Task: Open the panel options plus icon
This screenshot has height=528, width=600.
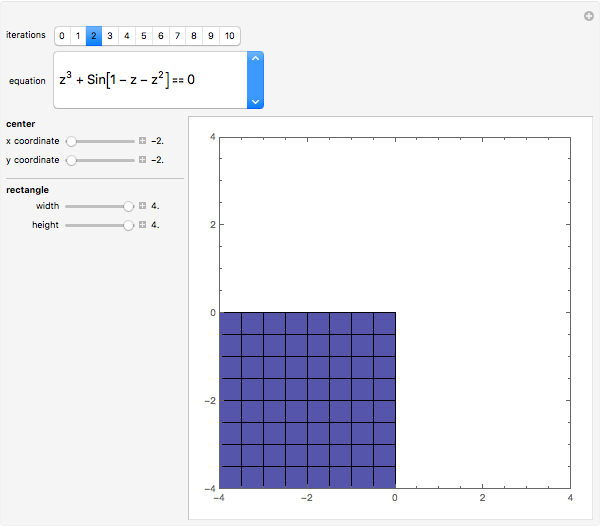Action: pos(589,16)
